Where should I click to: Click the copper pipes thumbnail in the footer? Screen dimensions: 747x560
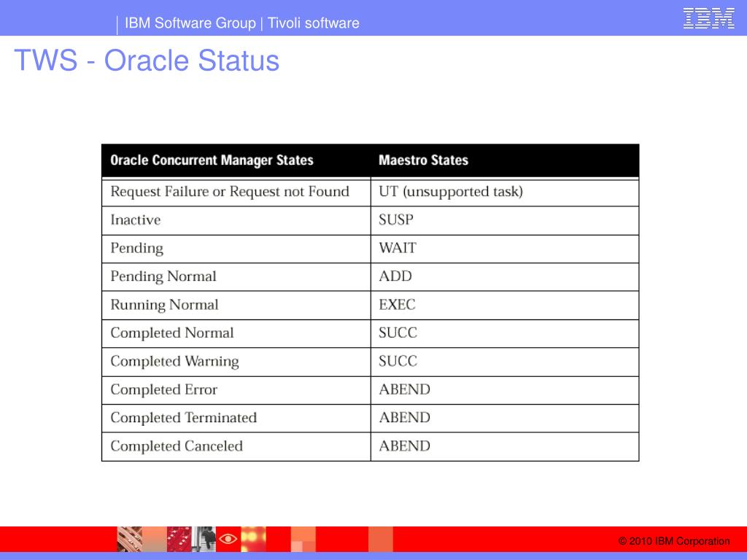pos(130,539)
